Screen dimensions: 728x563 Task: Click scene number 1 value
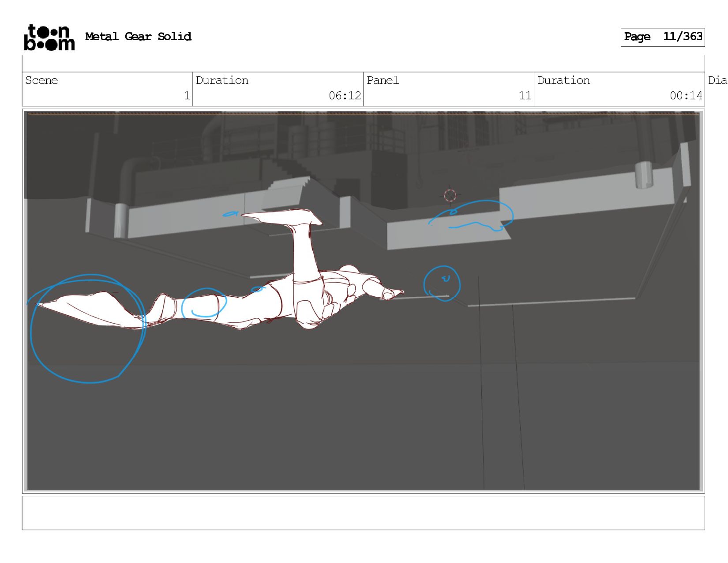187,95
